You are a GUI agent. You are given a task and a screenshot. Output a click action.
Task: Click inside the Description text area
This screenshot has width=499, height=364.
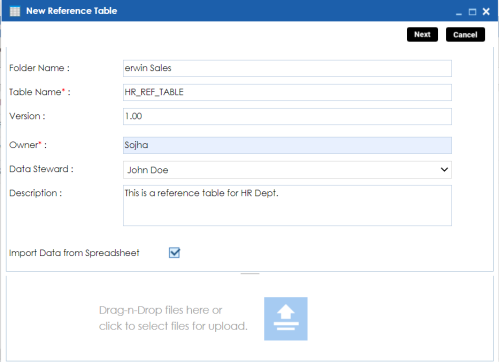point(287,206)
